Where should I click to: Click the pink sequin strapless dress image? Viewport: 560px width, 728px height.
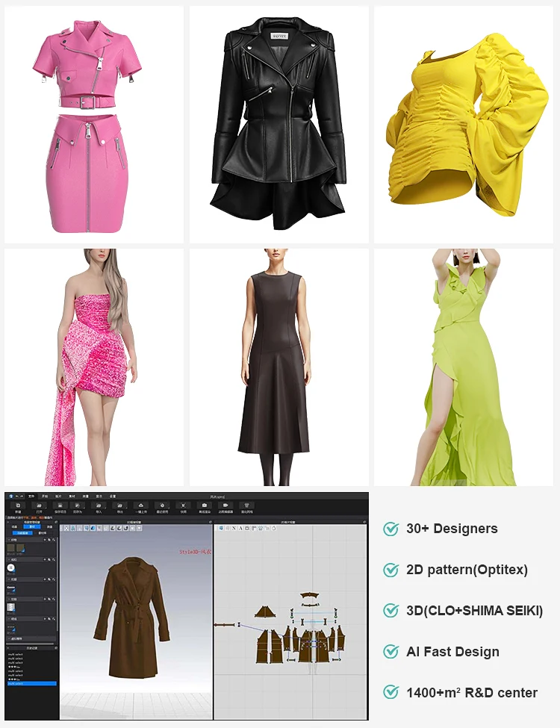pyautogui.click(x=94, y=367)
